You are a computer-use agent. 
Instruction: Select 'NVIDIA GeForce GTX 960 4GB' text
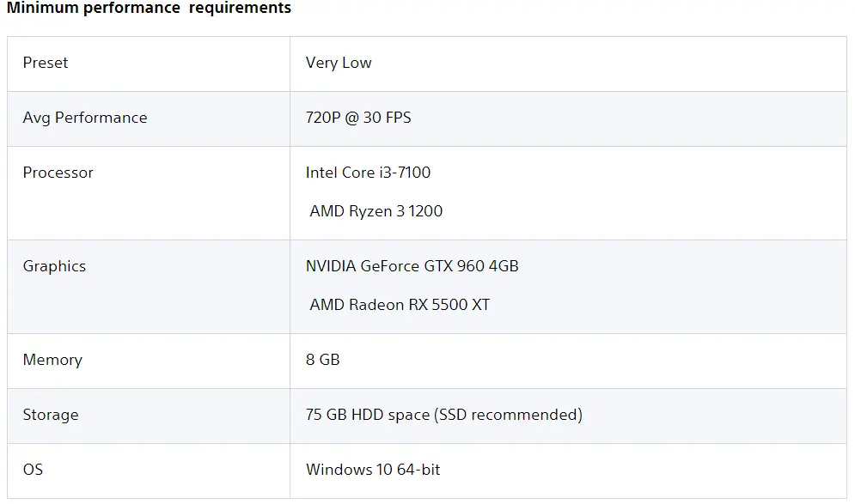(412, 266)
